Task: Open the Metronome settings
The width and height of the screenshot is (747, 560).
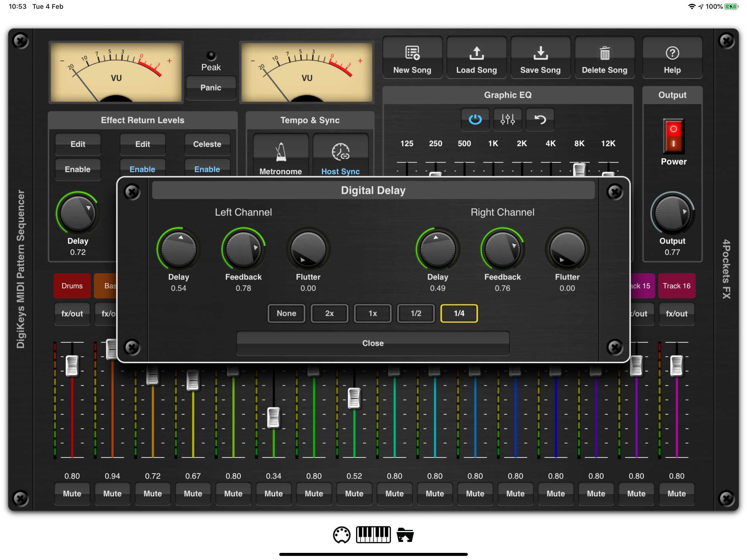Action: click(280, 155)
